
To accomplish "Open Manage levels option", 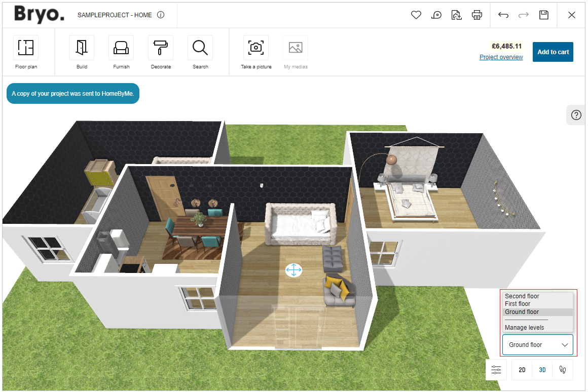I will point(524,328).
